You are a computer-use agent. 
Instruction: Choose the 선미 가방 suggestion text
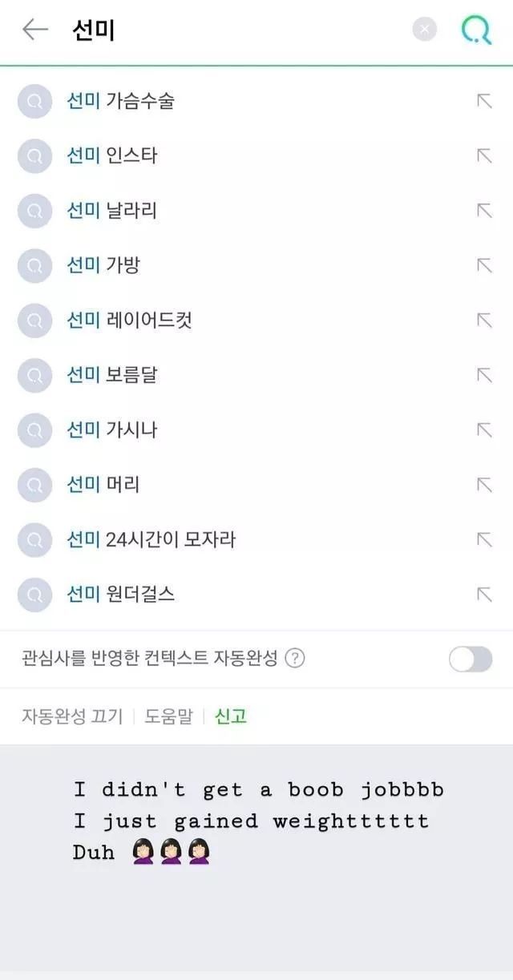click(103, 265)
